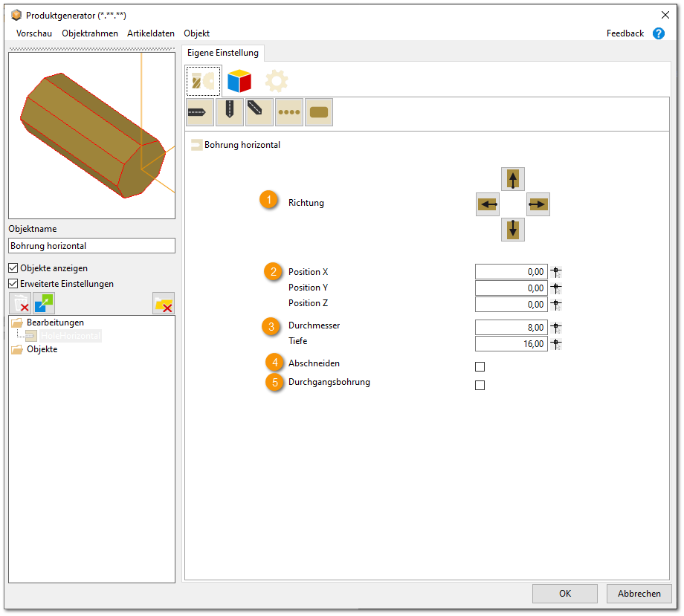Collapse the Bearbeitungen tree folder
This screenshot has width=684, height=616.
[x=17, y=322]
